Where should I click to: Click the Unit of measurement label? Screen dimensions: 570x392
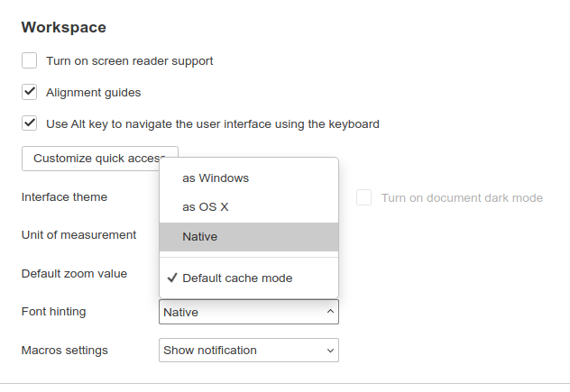point(78,235)
